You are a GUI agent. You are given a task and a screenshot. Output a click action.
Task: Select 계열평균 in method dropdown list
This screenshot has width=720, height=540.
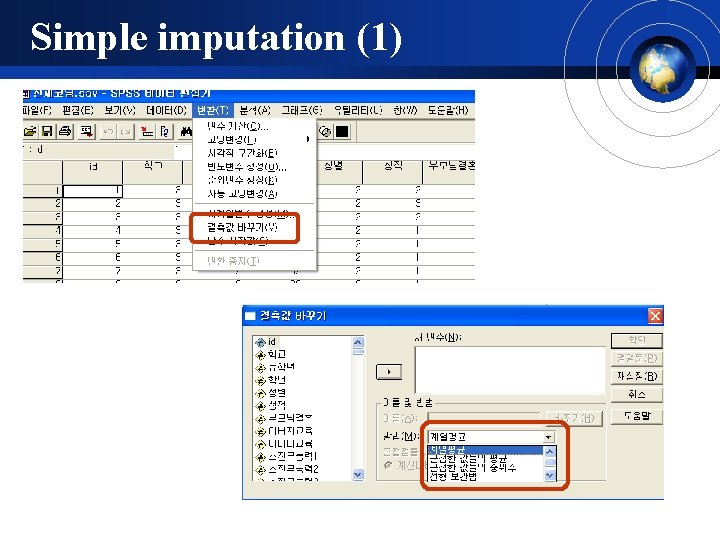tap(486, 450)
